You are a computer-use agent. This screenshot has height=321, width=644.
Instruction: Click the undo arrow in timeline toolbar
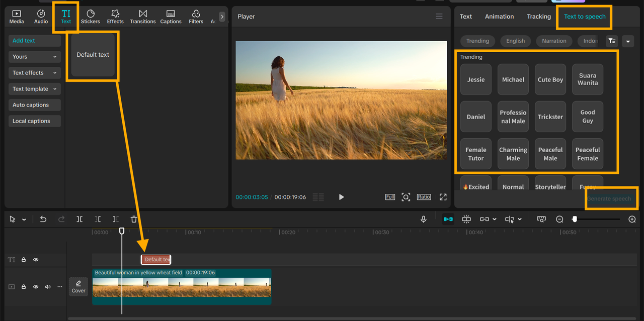click(43, 219)
